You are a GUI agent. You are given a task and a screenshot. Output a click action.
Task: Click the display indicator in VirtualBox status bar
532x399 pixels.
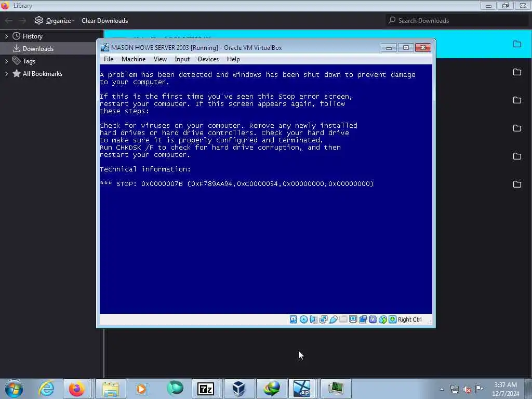(353, 320)
